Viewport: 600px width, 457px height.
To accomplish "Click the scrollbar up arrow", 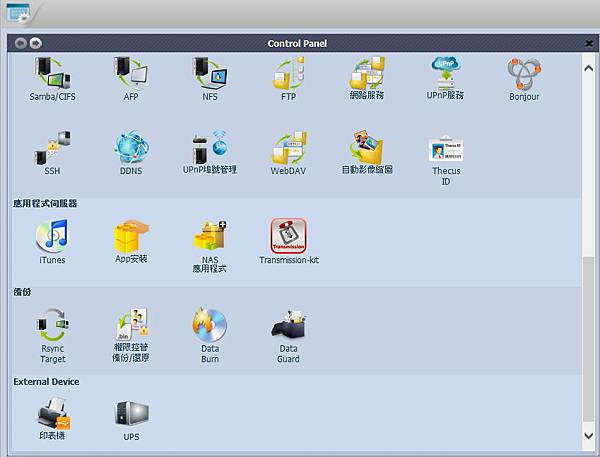I will point(589,69).
